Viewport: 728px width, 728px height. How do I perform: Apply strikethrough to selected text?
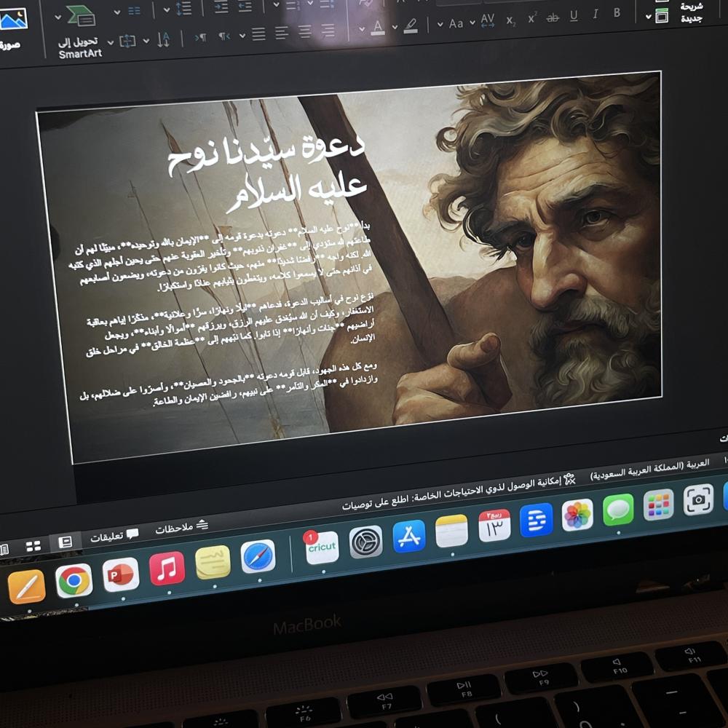tap(553, 17)
